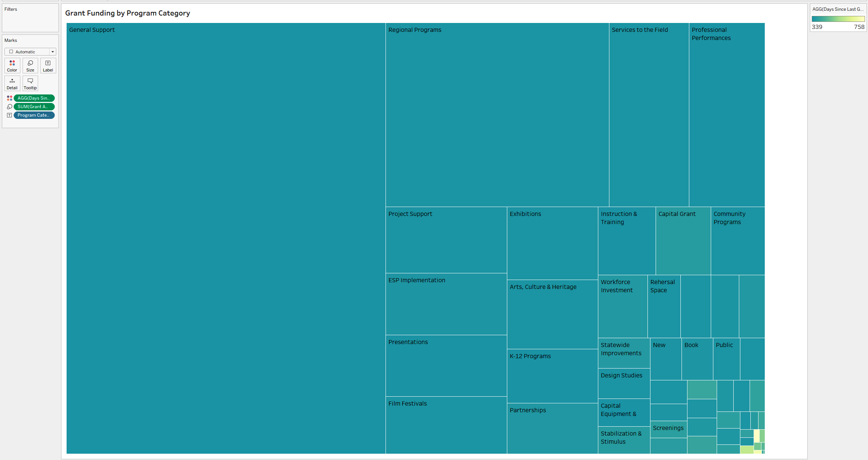Select the Statewide Improvements tile
The height and width of the screenshot is (460, 868).
[624, 353]
